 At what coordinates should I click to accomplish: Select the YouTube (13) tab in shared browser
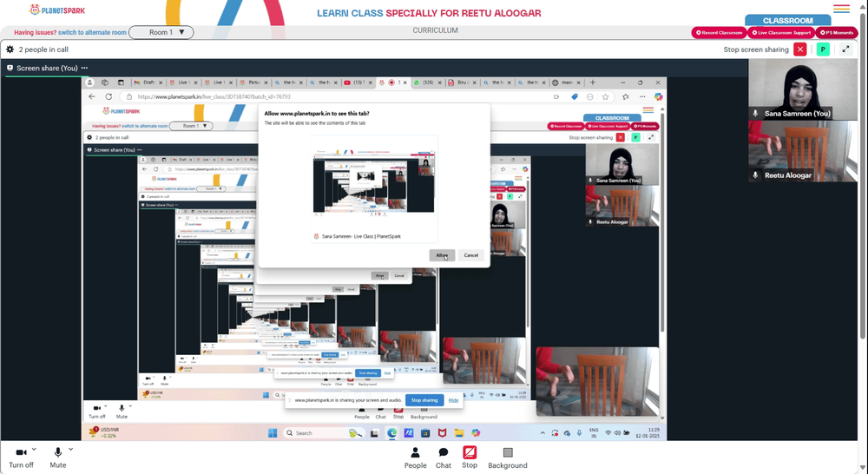click(x=358, y=82)
